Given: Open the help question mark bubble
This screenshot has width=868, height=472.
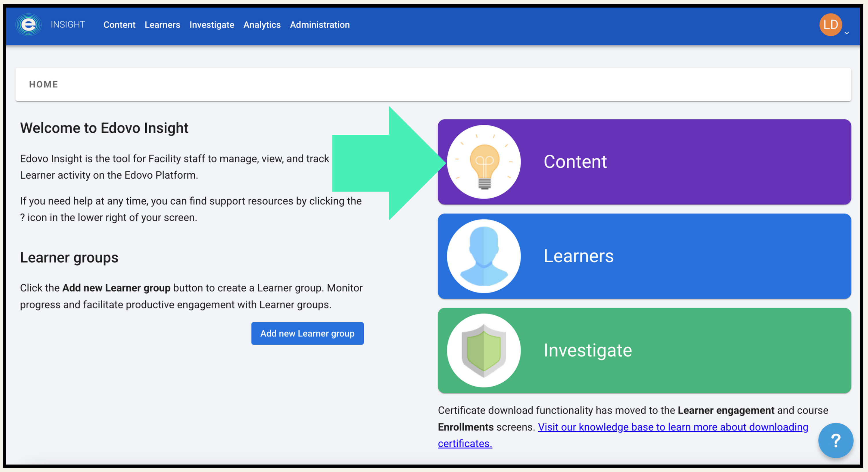Looking at the screenshot, I should tap(835, 440).
